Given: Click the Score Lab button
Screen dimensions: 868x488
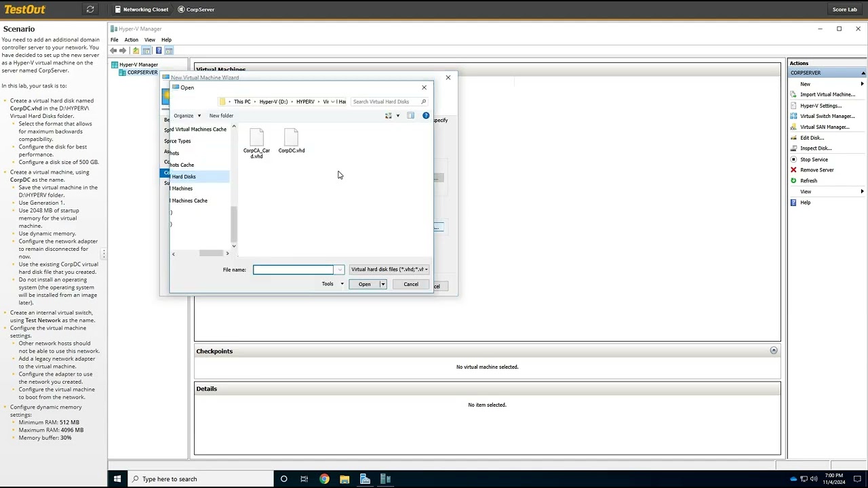Looking at the screenshot, I should click(x=844, y=9).
